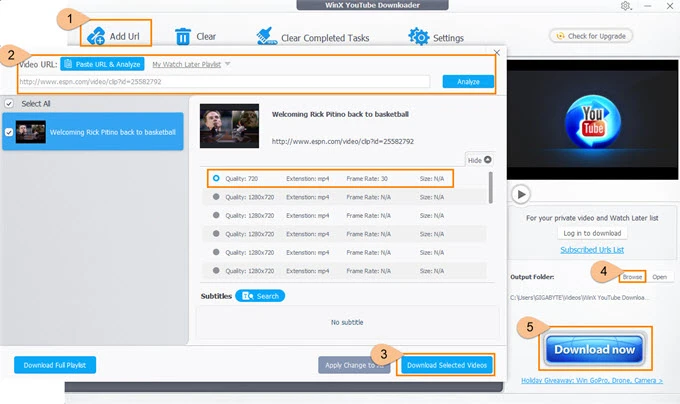Play the preview with play button

click(x=521, y=194)
